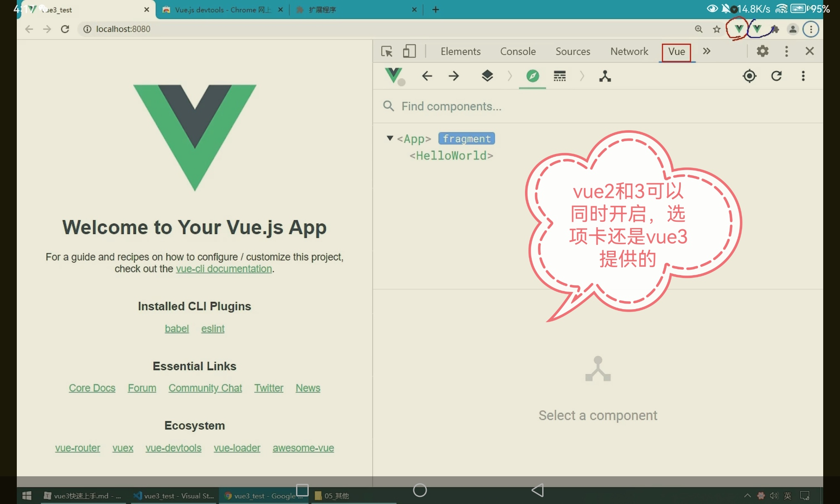Select component in page target icon
840x504 pixels.
[x=749, y=76]
